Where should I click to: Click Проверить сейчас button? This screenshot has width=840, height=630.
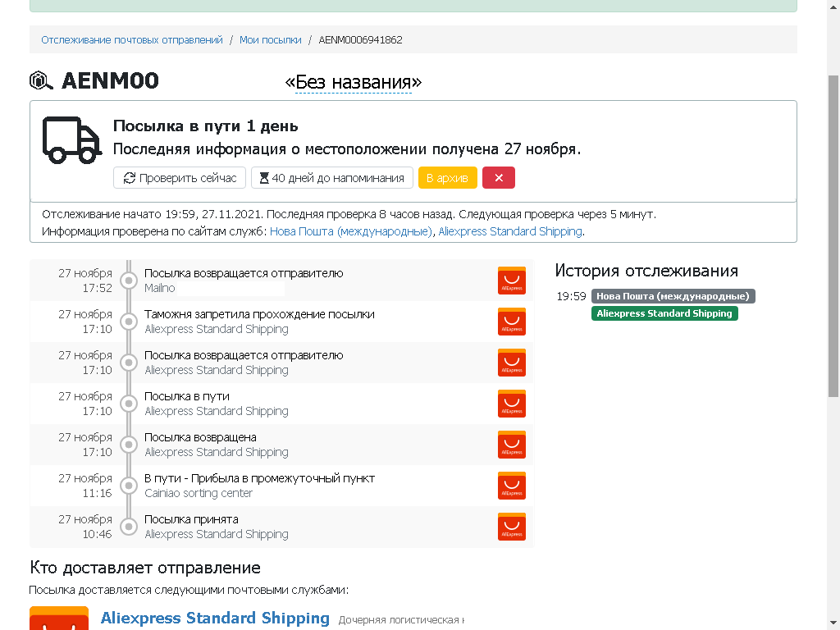coord(180,178)
